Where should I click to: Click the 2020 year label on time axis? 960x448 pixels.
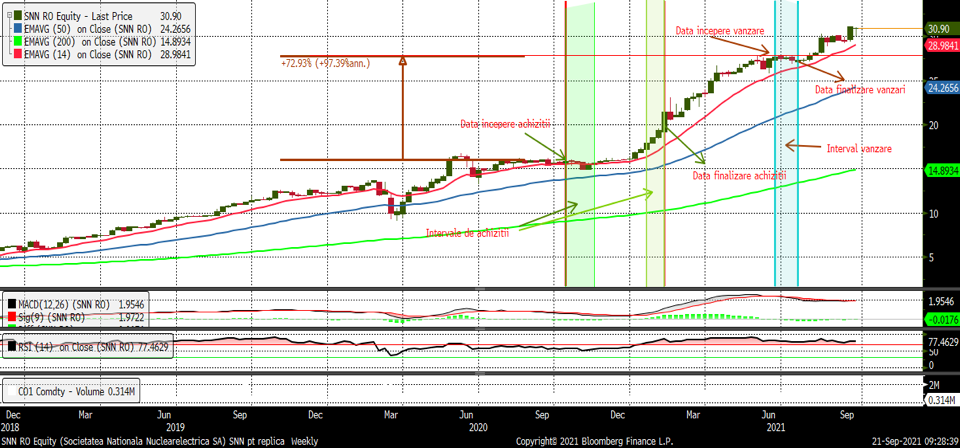[x=479, y=427]
